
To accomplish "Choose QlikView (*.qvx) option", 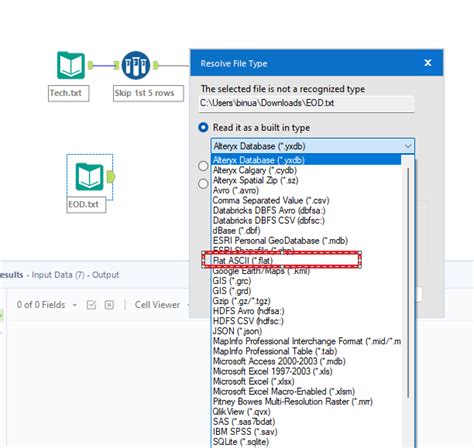I will (x=306, y=412).
